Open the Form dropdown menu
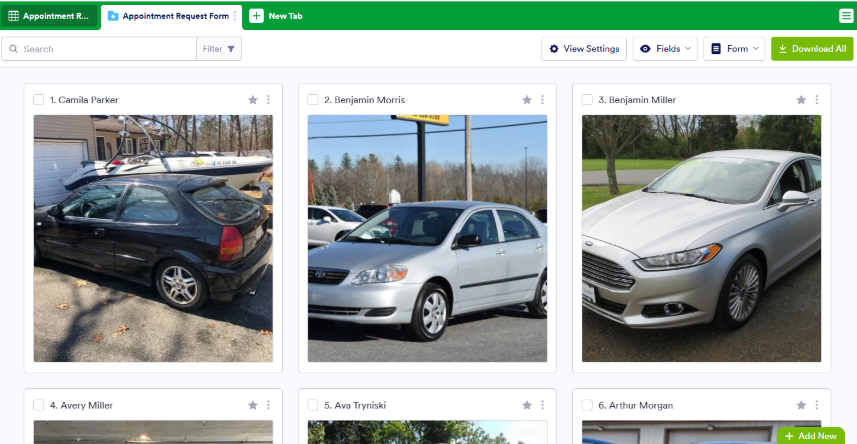The image size is (857, 444). point(734,49)
